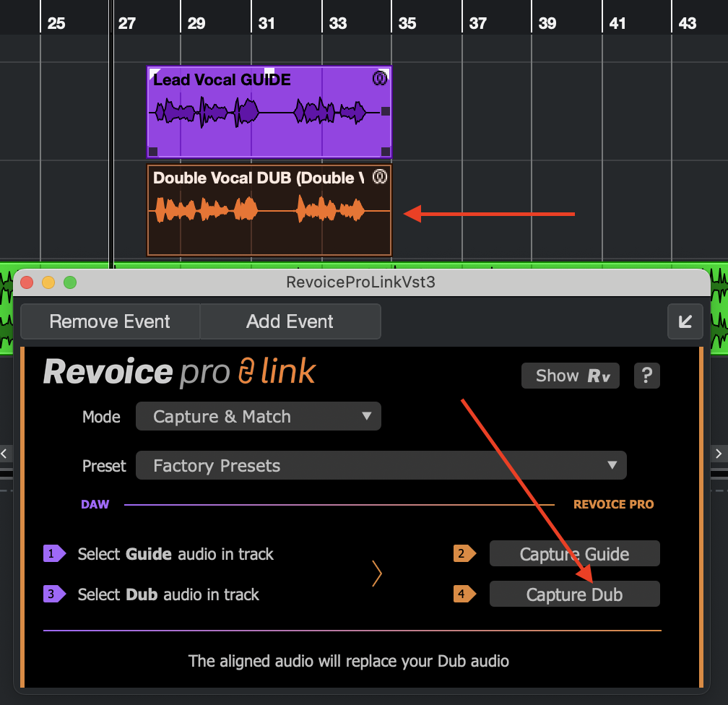This screenshot has height=705, width=728.
Task: Click the extension icon on Lead Vocal GUIDE clip
Action: click(380, 78)
